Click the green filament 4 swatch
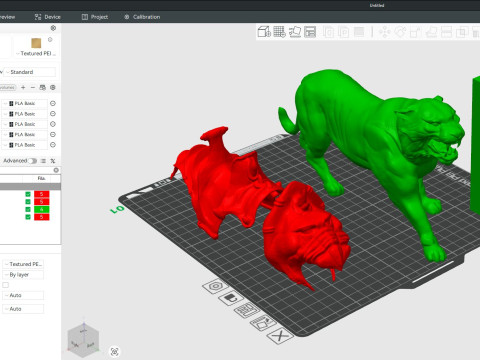 pyautogui.click(x=42, y=209)
